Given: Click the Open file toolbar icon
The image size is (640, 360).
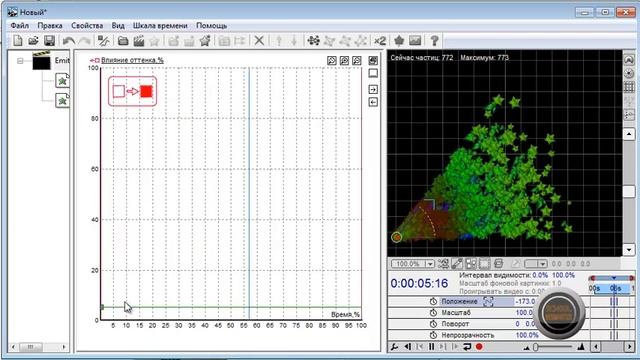Looking at the screenshot, I should coord(33,40).
